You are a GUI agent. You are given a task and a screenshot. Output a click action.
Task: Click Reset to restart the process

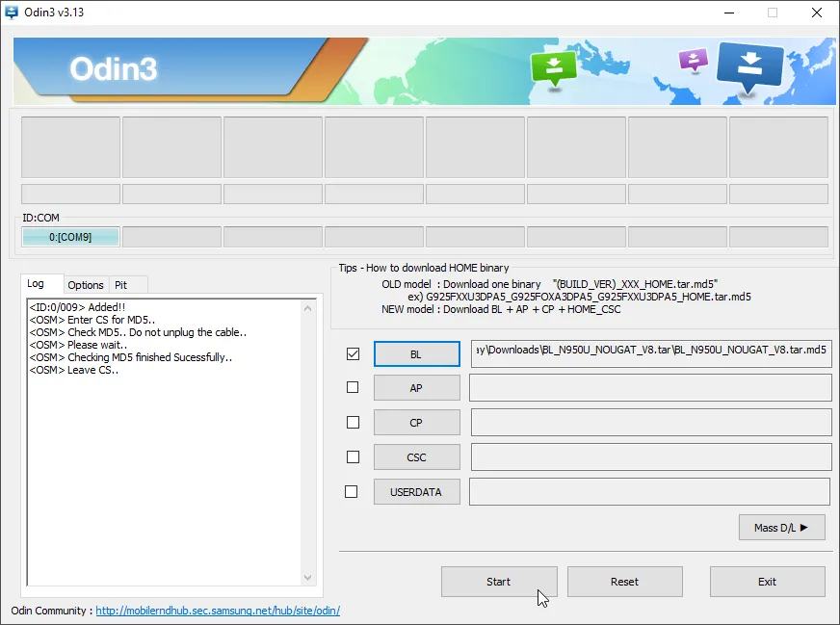[624, 582]
